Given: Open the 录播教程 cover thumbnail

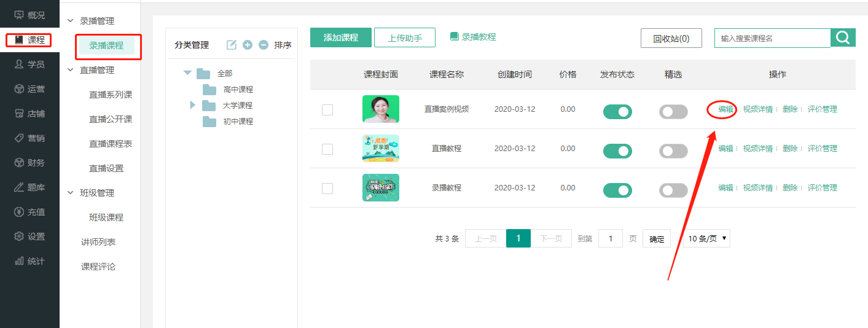Looking at the screenshot, I should tap(381, 188).
